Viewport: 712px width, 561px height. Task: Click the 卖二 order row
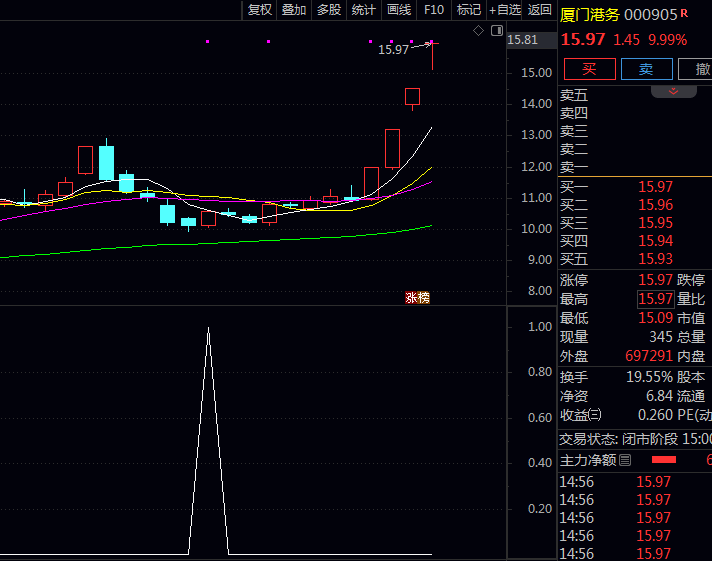[x=635, y=149]
